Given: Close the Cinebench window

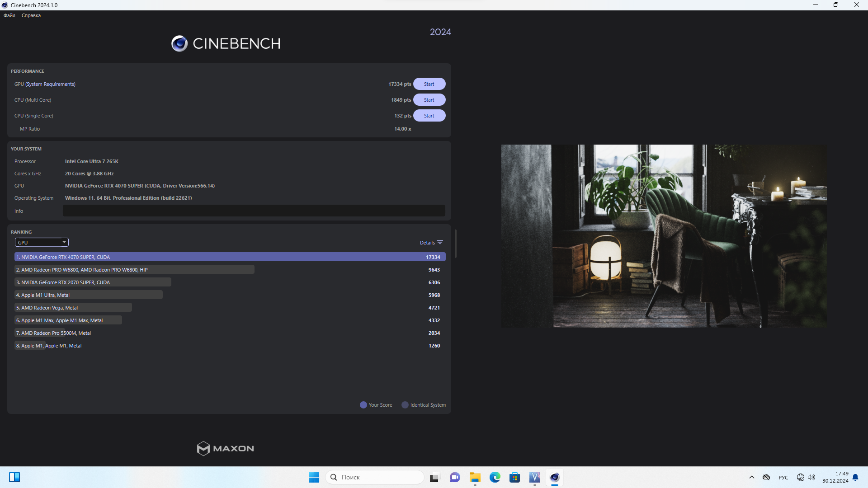Looking at the screenshot, I should coord(857,5).
